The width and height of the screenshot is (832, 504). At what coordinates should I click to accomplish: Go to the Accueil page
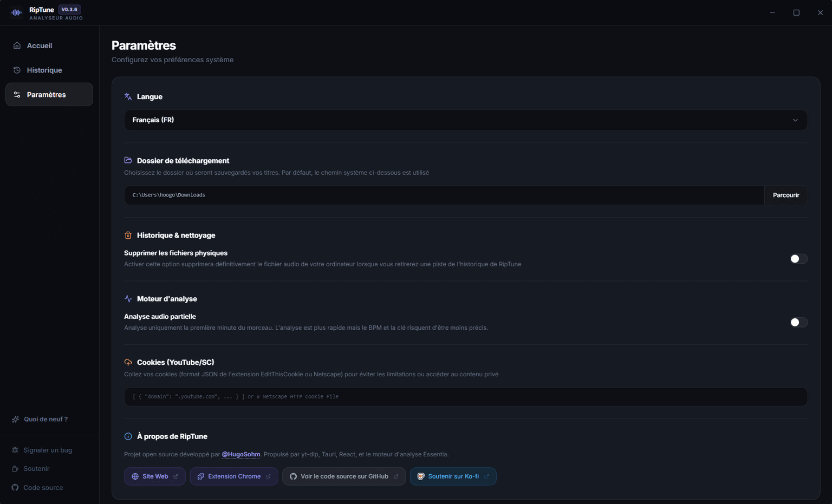49,45
